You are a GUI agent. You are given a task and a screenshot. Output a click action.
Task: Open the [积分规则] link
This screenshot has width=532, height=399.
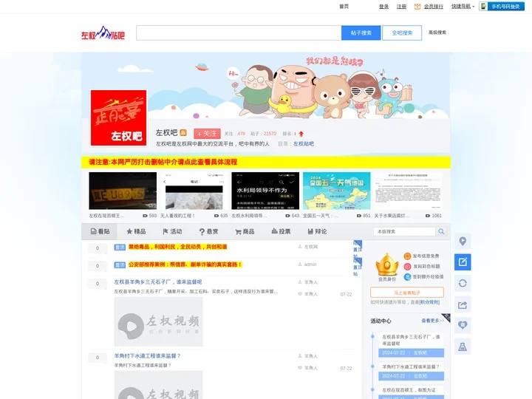pyautogui.click(x=429, y=302)
